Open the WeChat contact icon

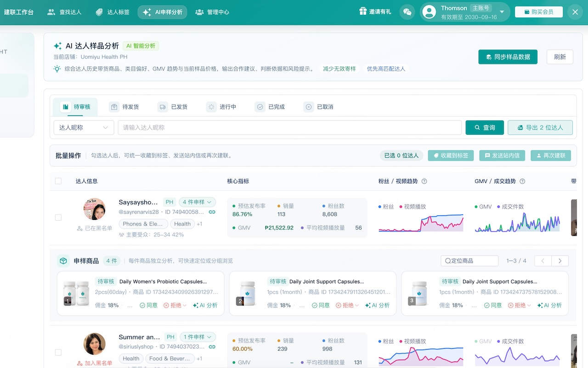[407, 12]
